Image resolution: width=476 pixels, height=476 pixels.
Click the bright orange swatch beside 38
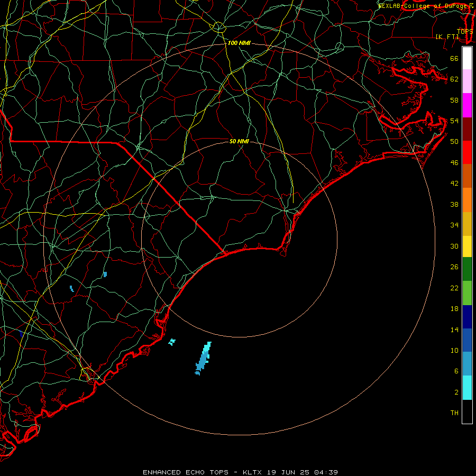click(467, 200)
